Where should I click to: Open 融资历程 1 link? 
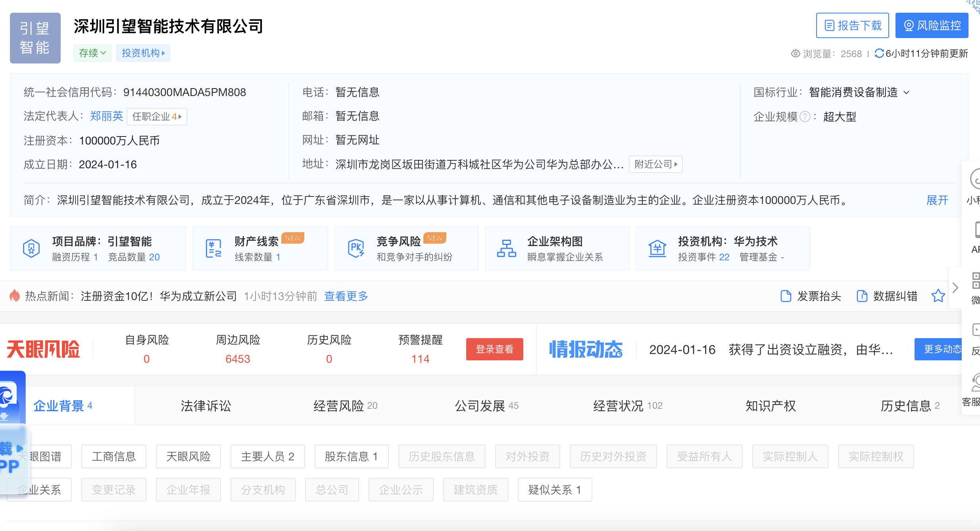pyautogui.click(x=75, y=257)
